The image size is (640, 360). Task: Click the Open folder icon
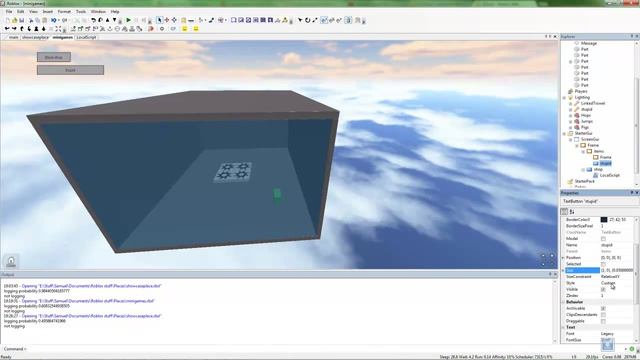pyautogui.click(x=15, y=20)
